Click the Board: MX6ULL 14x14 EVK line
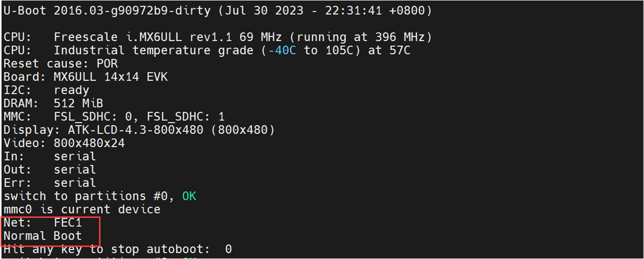Image resolution: width=644 pixels, height=259 pixels. tap(85, 77)
